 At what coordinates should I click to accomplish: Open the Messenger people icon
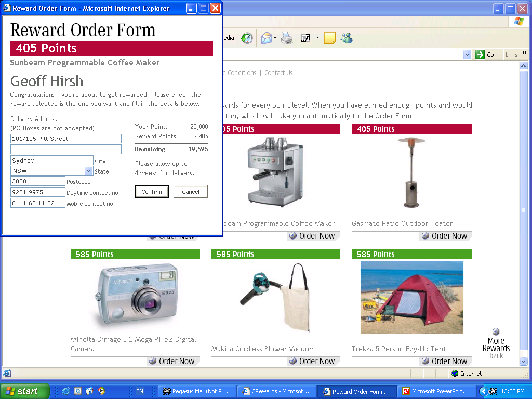click(x=347, y=38)
